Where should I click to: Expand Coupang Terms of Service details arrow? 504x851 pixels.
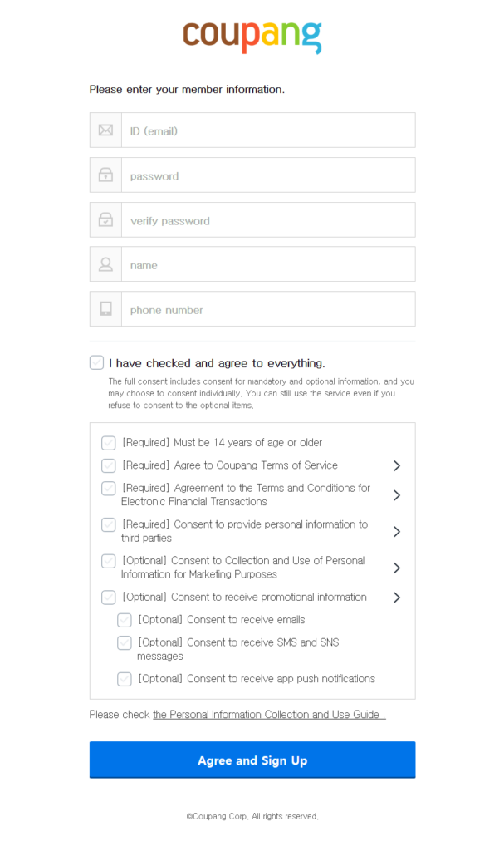click(397, 465)
